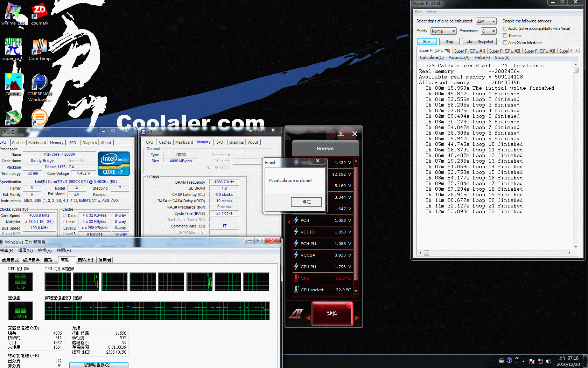Open the keyboard input icon in taskbar

coord(501,360)
